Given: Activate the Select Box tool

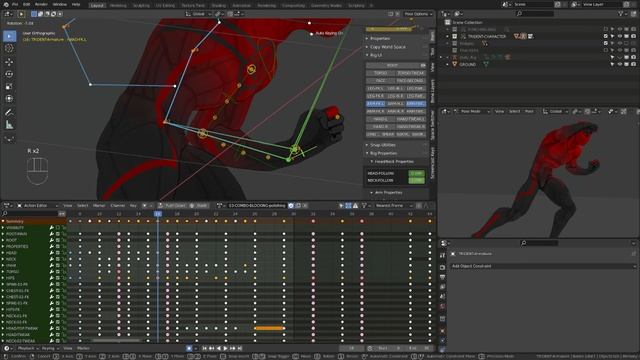Looking at the screenshot, I should point(9,36).
